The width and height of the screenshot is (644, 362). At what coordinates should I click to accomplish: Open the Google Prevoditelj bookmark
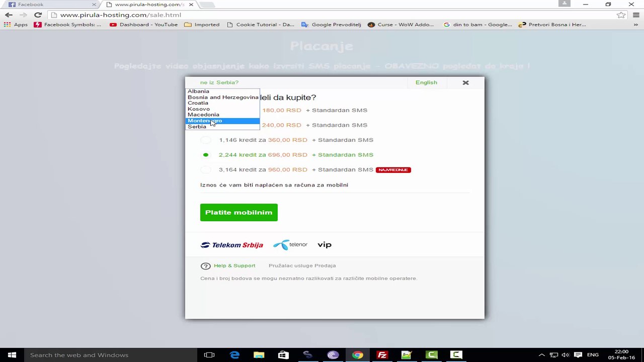tap(331, 25)
